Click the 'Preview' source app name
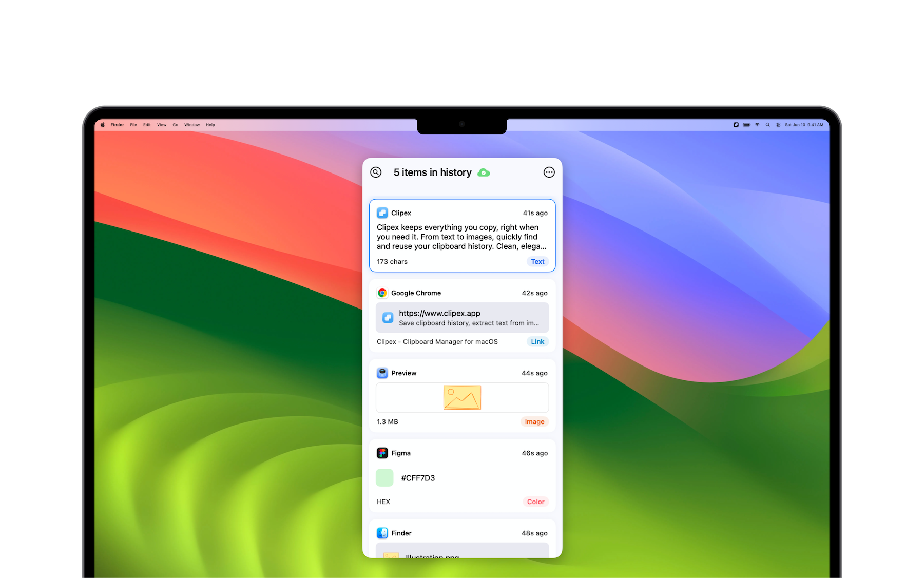 click(403, 373)
